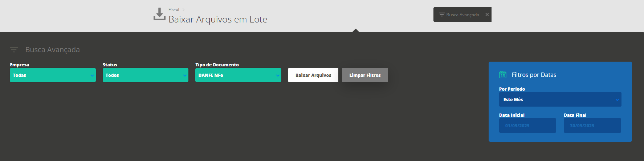This screenshot has height=161, width=644.
Task: Focus the Data Inicial date field
Action: coord(527,125)
